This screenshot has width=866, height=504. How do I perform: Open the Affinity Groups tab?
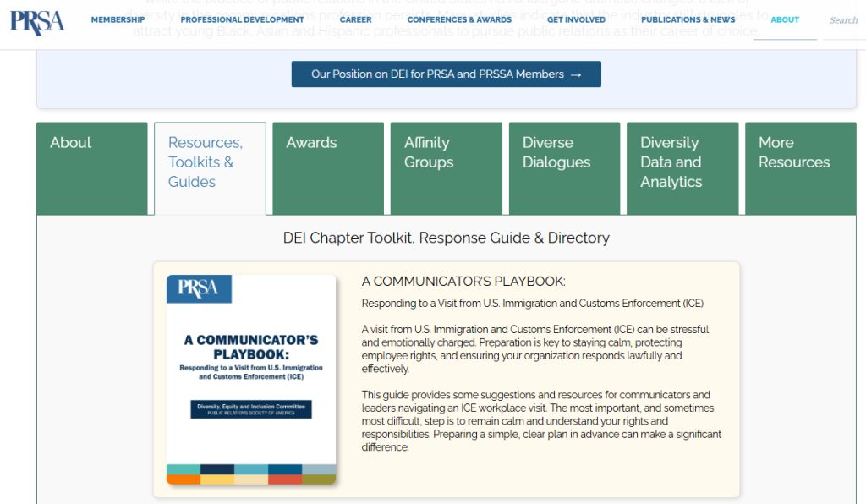[x=446, y=168]
